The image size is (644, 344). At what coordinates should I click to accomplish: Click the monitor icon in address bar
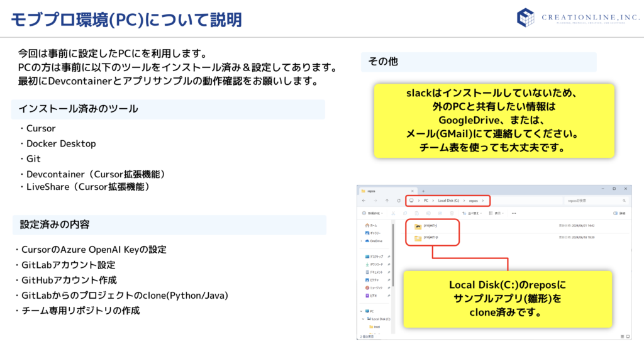(411, 201)
